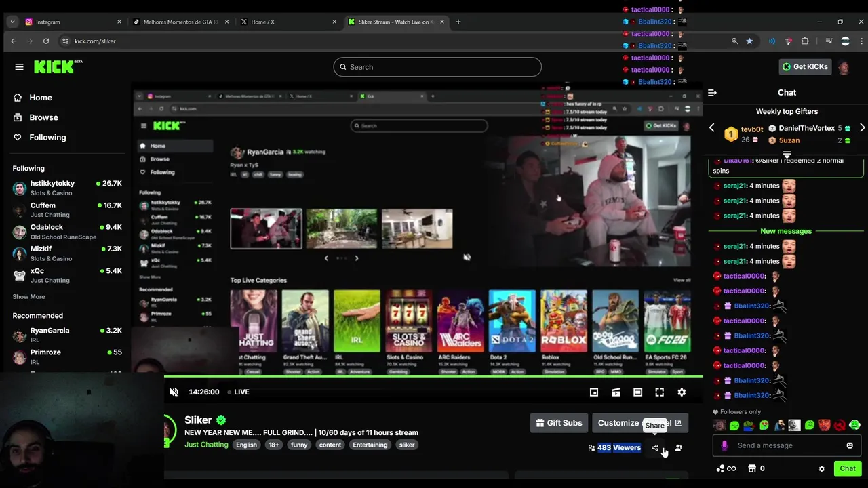
Task: Click Customize channel button
Action: pyautogui.click(x=640, y=423)
